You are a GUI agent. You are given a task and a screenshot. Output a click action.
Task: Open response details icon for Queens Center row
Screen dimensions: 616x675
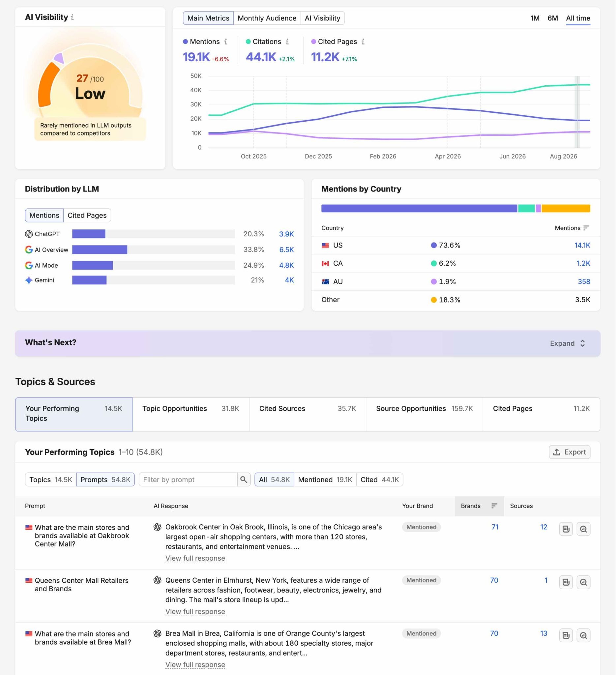pos(566,582)
